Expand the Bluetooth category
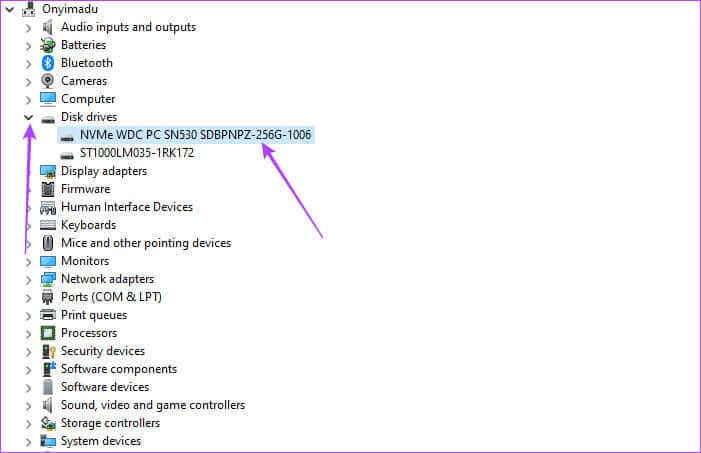The height and width of the screenshot is (453, 701). pos(28,64)
